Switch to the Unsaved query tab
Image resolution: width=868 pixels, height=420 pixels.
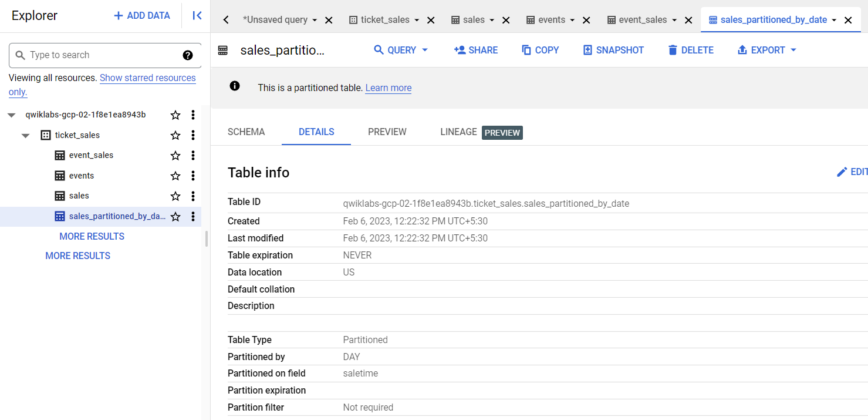tap(275, 20)
